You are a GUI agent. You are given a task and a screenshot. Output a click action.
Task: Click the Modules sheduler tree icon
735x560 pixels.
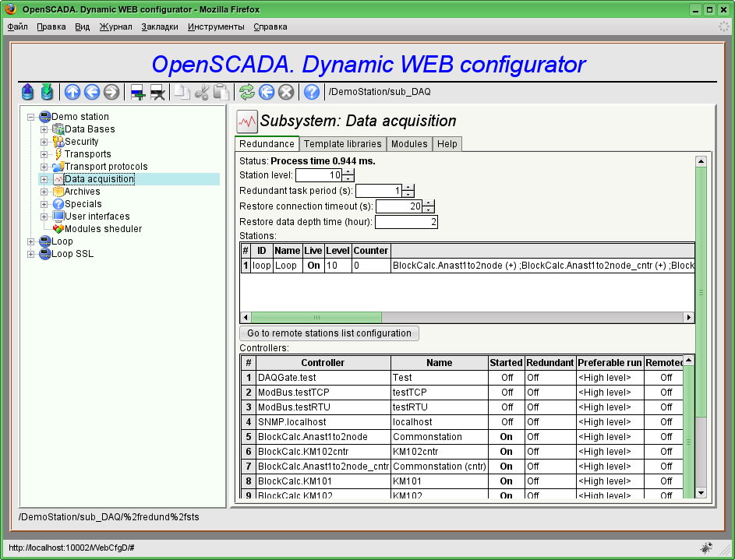point(58,229)
